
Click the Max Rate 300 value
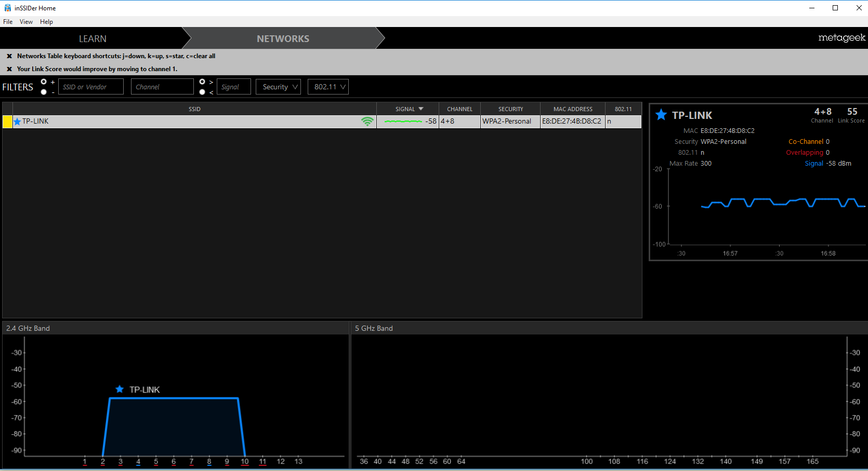click(x=706, y=164)
